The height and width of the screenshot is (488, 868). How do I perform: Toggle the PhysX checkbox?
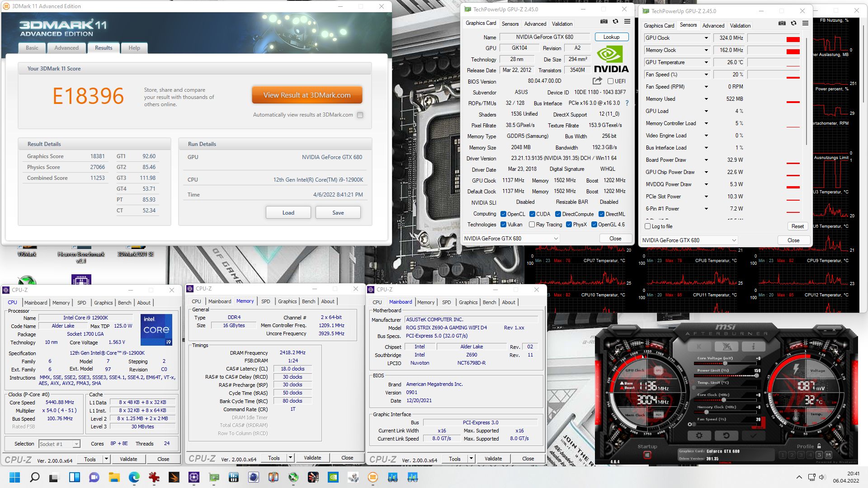[x=569, y=225]
